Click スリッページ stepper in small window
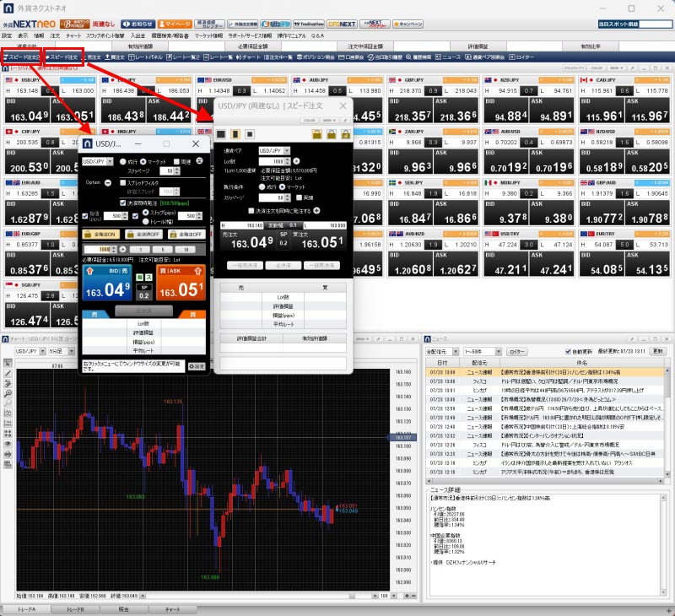675x616 pixels. (x=178, y=171)
